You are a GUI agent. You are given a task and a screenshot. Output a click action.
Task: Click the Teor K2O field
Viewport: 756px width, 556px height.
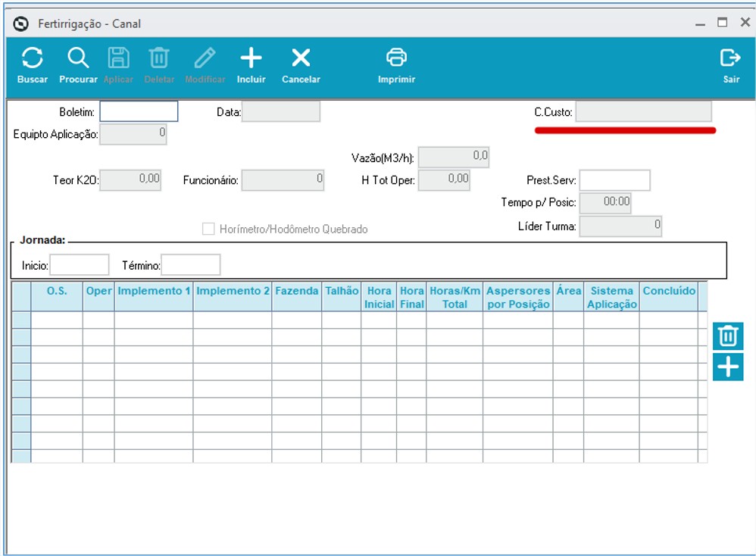coord(130,180)
